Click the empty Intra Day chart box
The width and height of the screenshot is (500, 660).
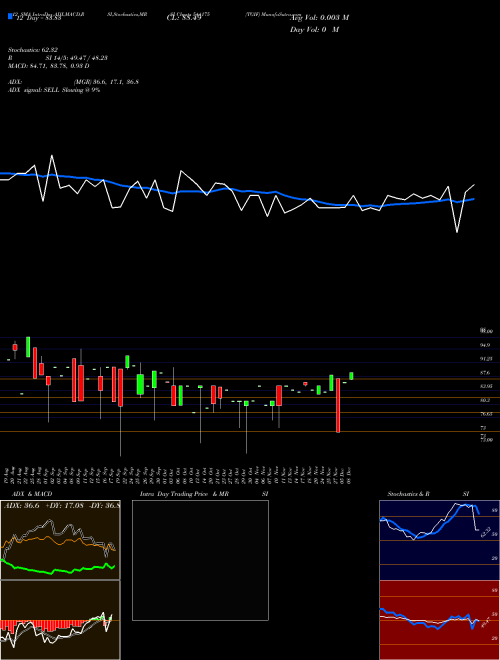[x=200, y=560]
